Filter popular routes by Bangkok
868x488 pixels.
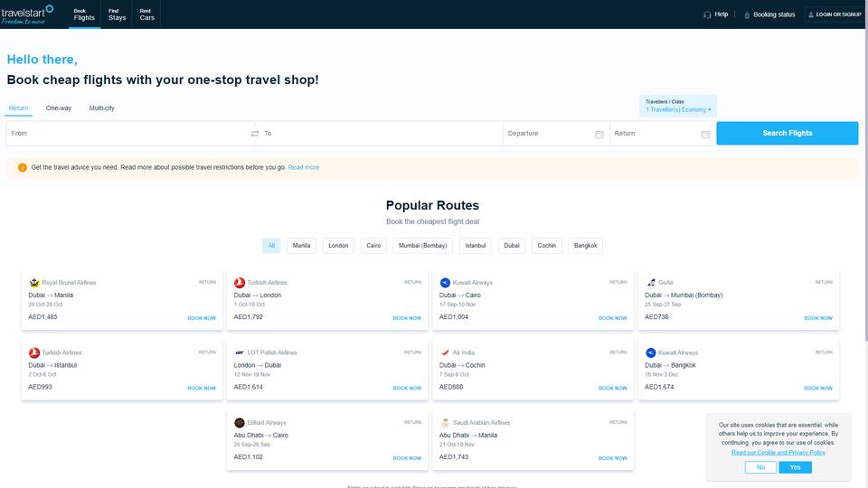click(585, 246)
